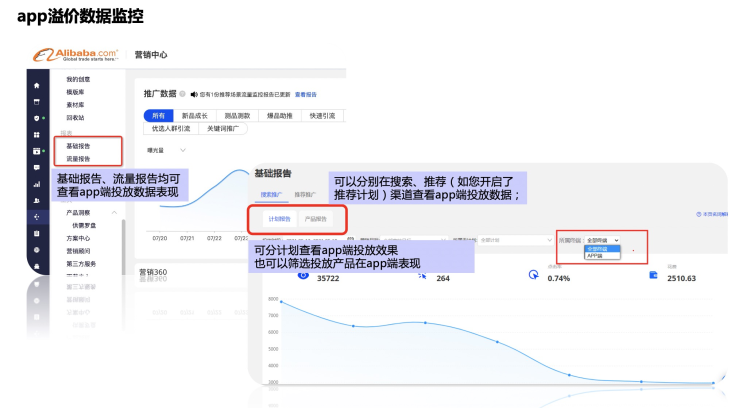The height and width of the screenshot is (408, 750).
Task: Open the 所属终端 dropdown
Action: pyautogui.click(x=603, y=240)
